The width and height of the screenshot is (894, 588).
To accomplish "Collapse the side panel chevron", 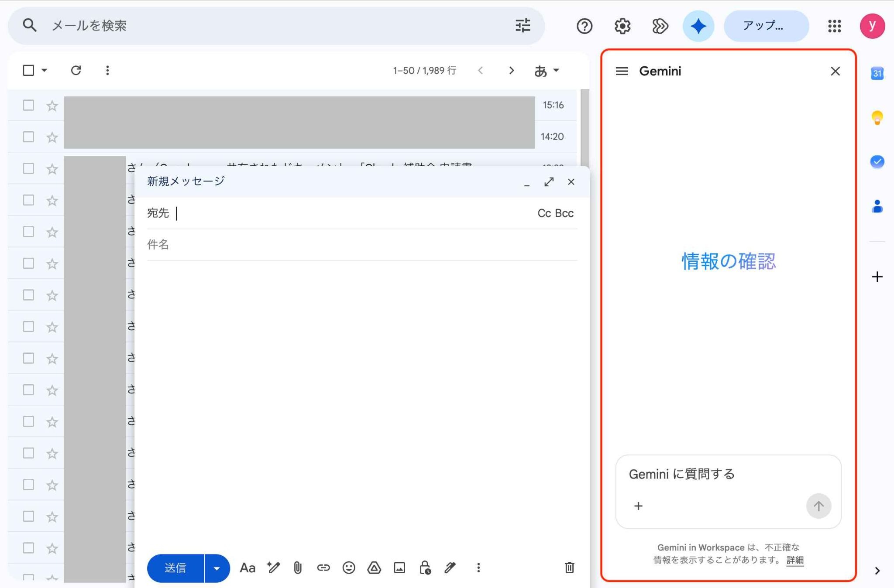I will (x=877, y=571).
